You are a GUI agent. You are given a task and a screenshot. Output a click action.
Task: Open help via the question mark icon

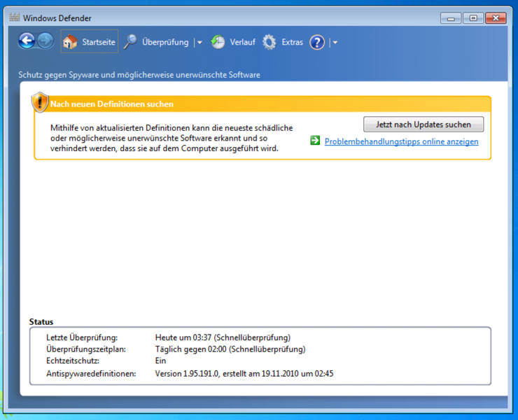pyautogui.click(x=317, y=42)
